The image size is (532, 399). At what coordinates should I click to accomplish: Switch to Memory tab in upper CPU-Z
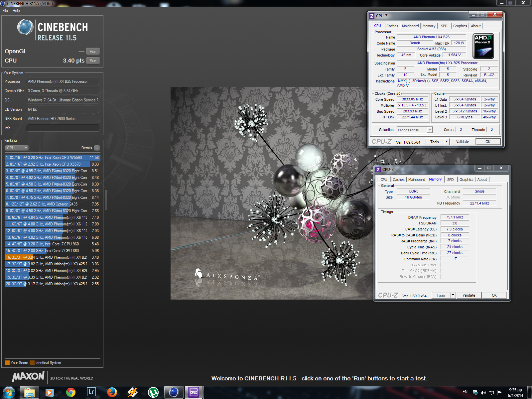pyautogui.click(x=429, y=26)
